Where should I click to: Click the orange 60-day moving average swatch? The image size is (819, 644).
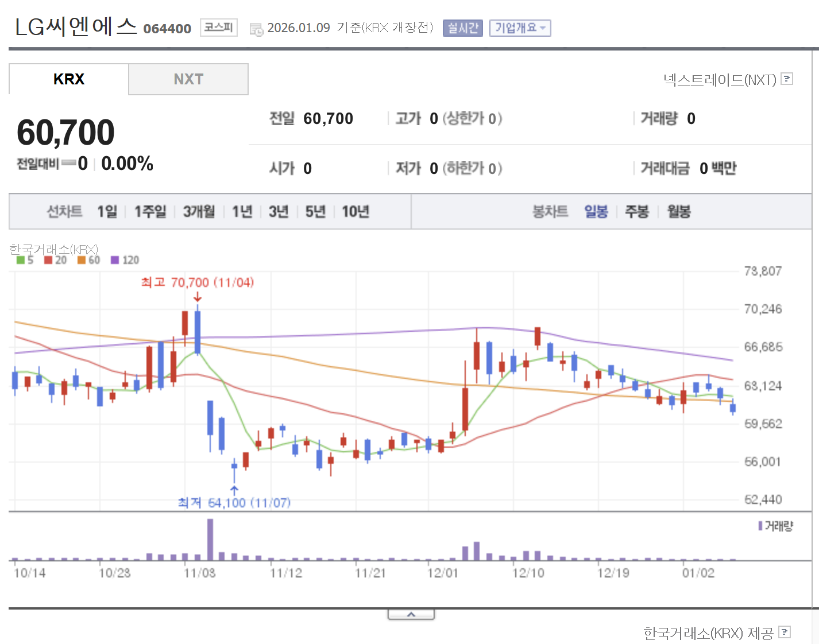click(x=82, y=260)
